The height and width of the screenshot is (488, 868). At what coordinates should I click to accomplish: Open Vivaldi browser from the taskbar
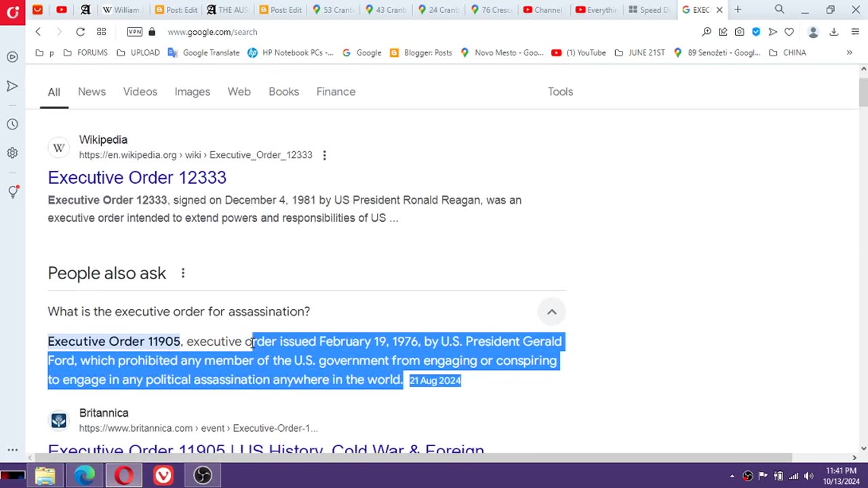tap(163, 475)
